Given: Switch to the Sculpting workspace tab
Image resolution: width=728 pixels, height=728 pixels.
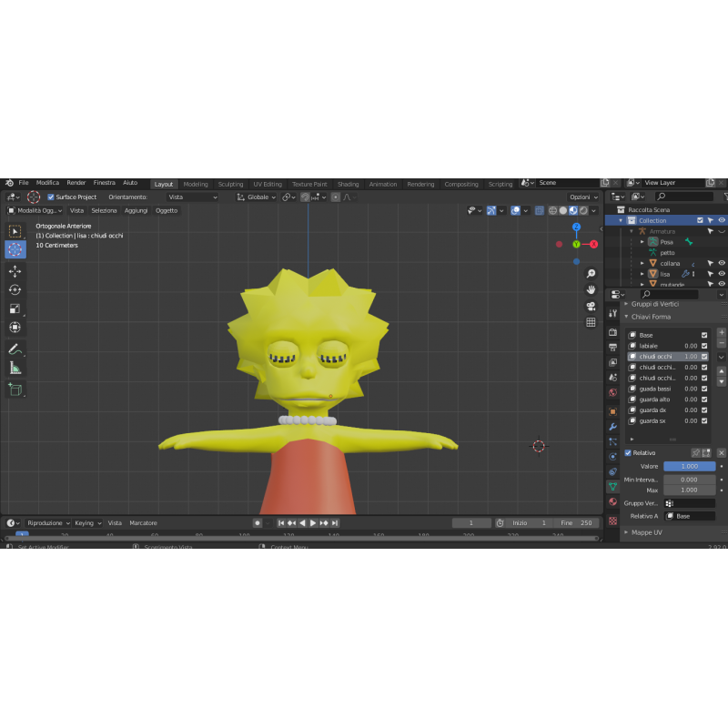Looking at the screenshot, I should tap(230, 185).
